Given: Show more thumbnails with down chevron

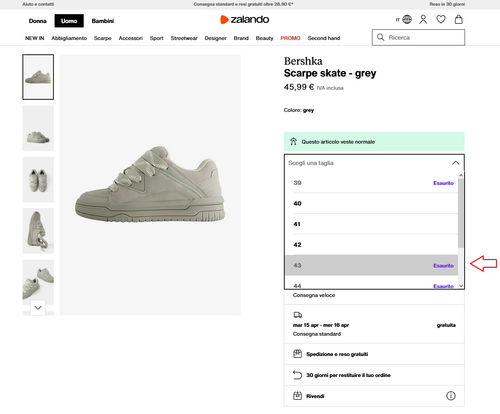Looking at the screenshot, I should [x=38, y=307].
